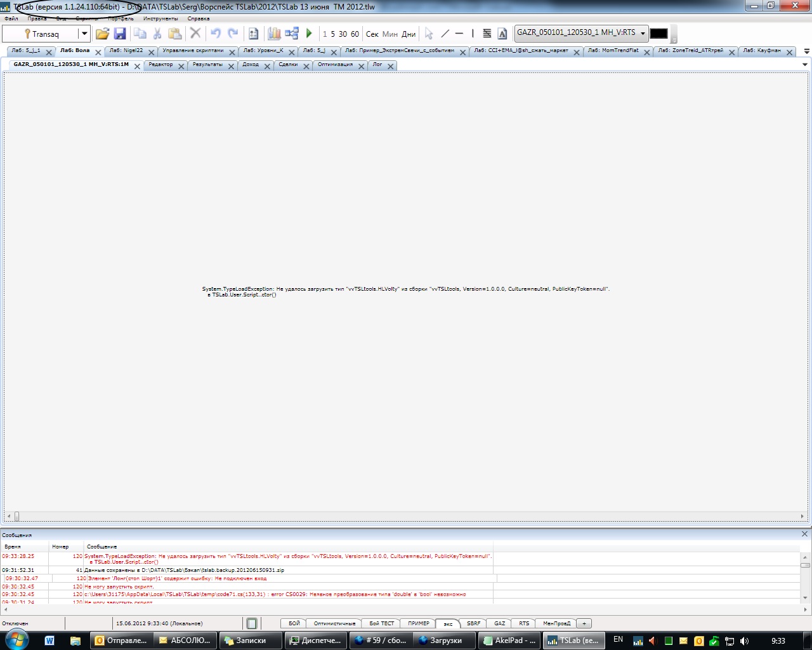This screenshot has height=650, width=812.
Task: Switch to the Лаб: ZoneTreid_ATRтрей tab
Action: point(690,51)
